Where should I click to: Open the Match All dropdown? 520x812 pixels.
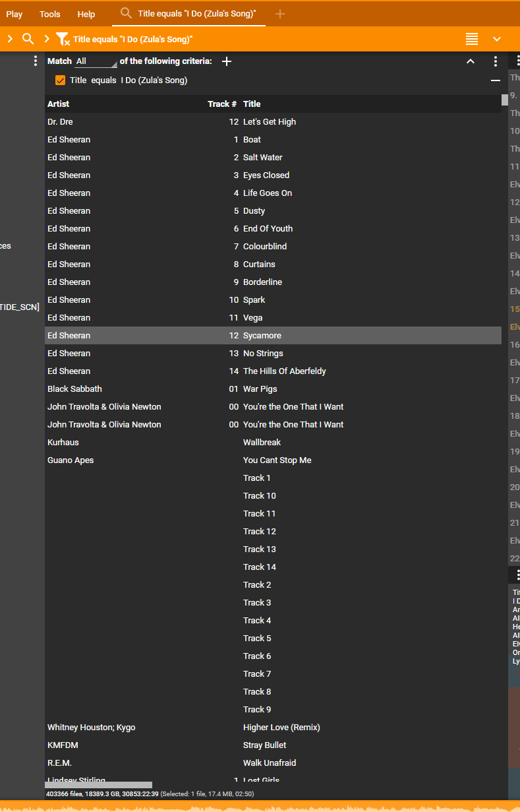point(95,61)
